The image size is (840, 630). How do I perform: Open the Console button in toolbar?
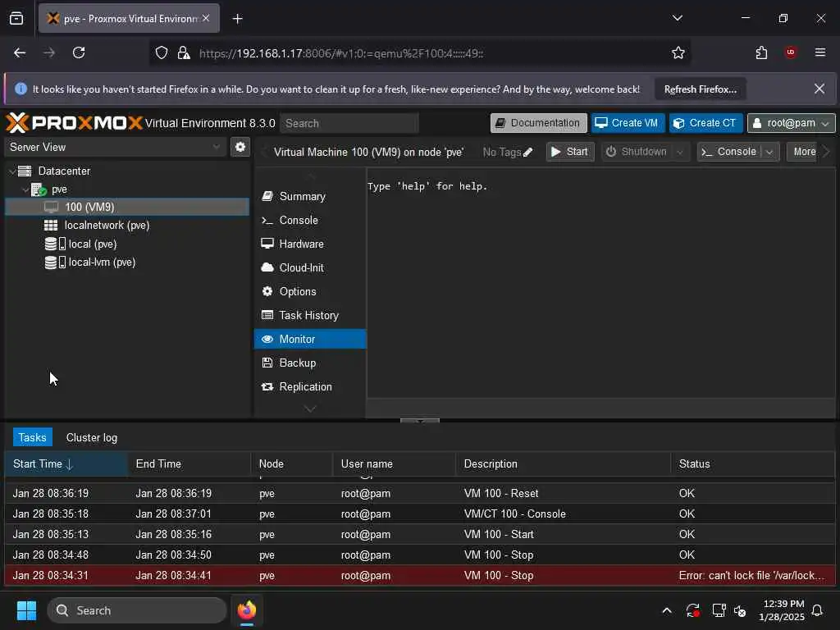click(x=729, y=152)
